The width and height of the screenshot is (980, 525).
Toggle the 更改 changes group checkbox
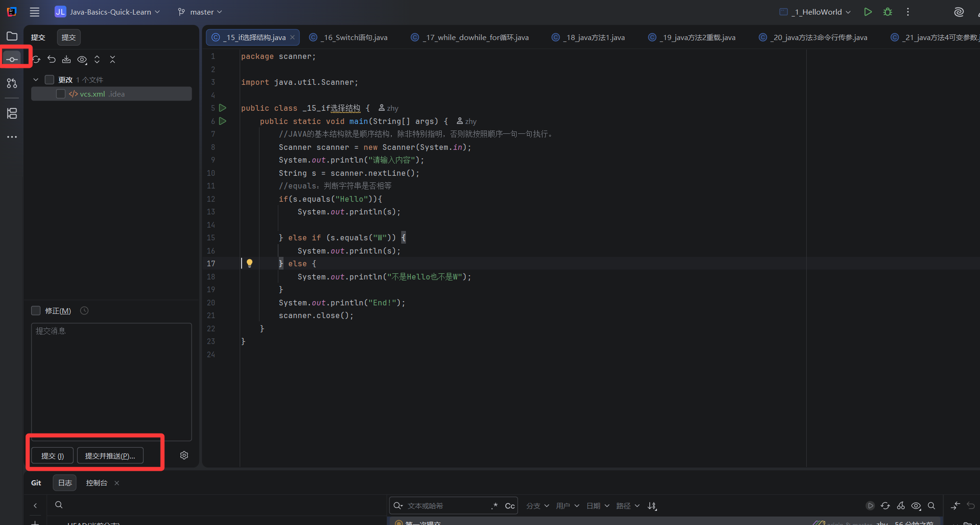pos(49,80)
